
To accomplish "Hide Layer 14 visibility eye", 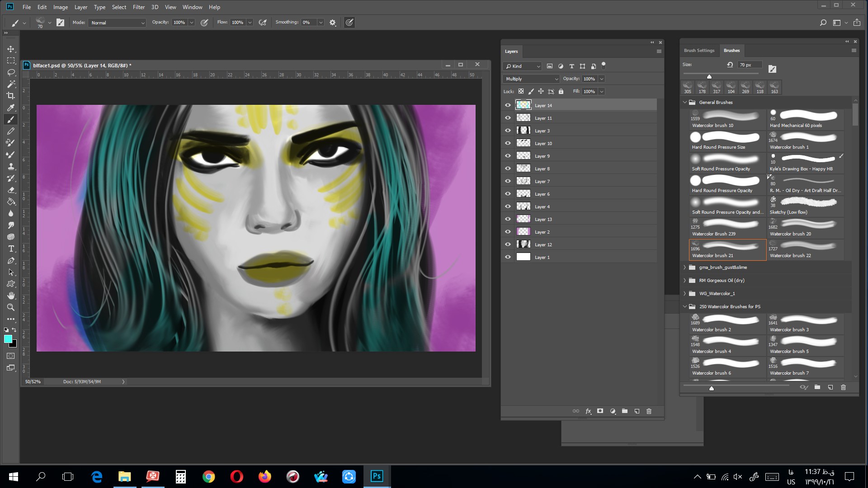I will point(508,105).
